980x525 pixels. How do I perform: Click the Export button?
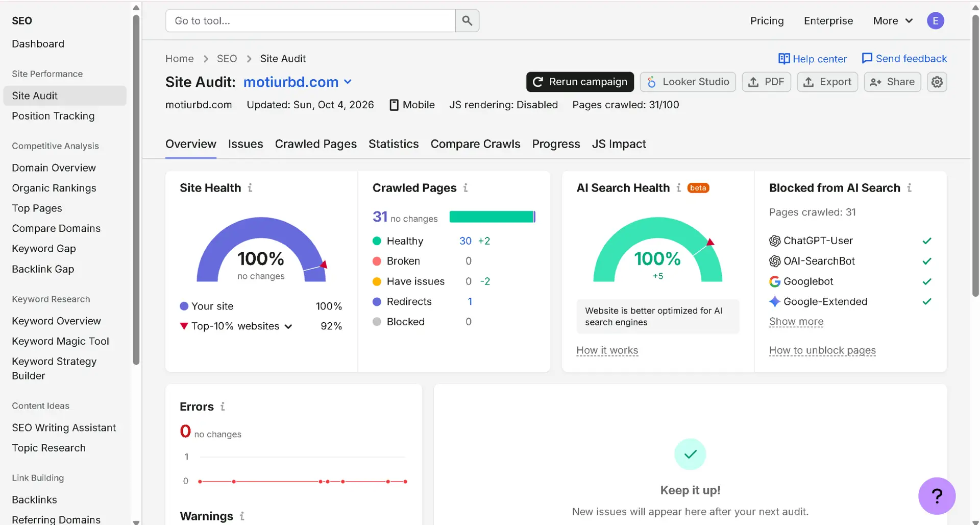tap(827, 82)
